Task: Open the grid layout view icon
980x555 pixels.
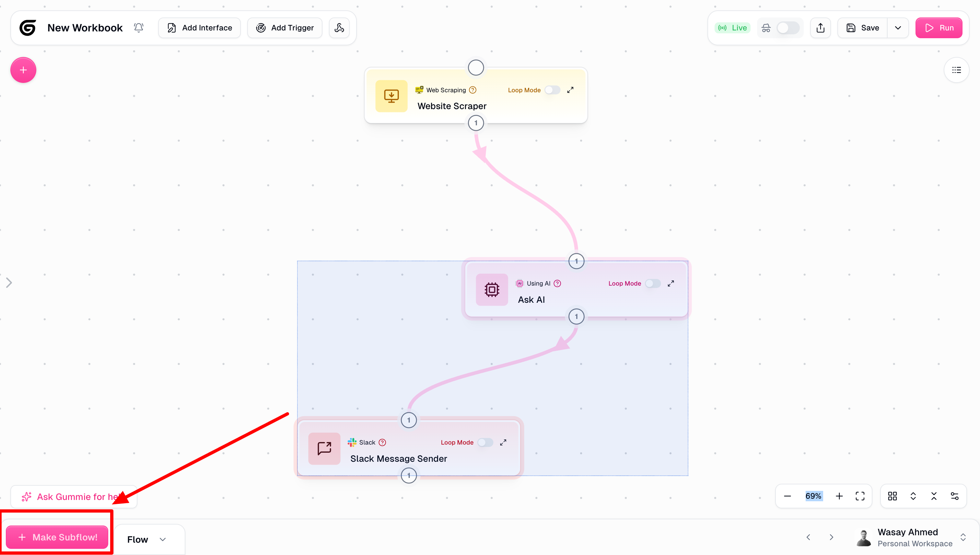Action: pyautogui.click(x=892, y=496)
